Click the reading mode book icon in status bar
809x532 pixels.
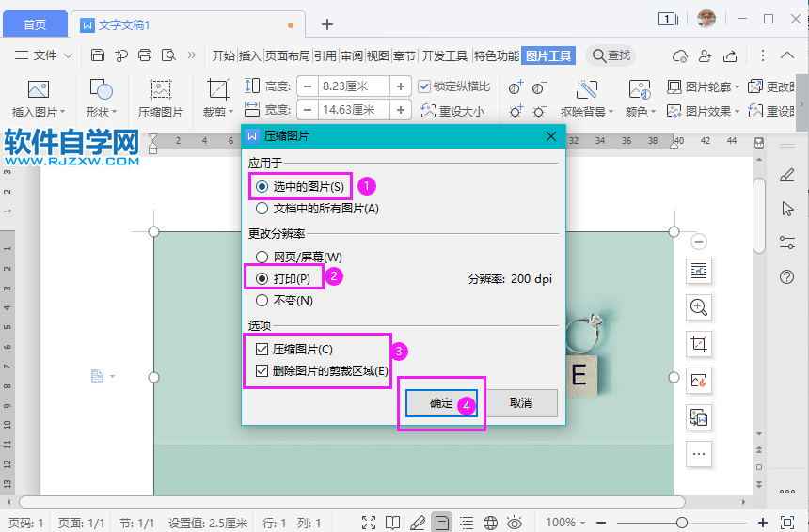[x=392, y=523]
